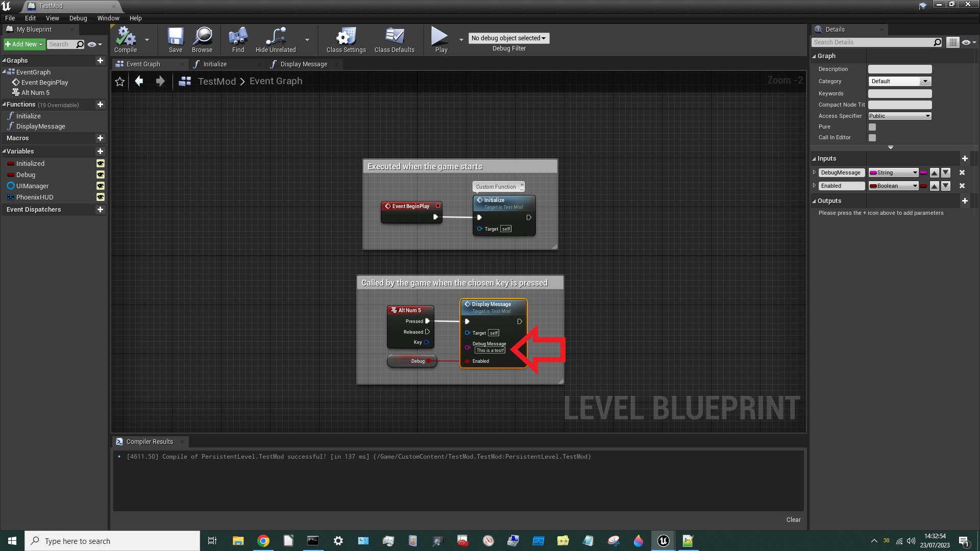This screenshot has width=980, height=551.
Task: Toggle visibility of UIManager variable
Action: point(101,186)
